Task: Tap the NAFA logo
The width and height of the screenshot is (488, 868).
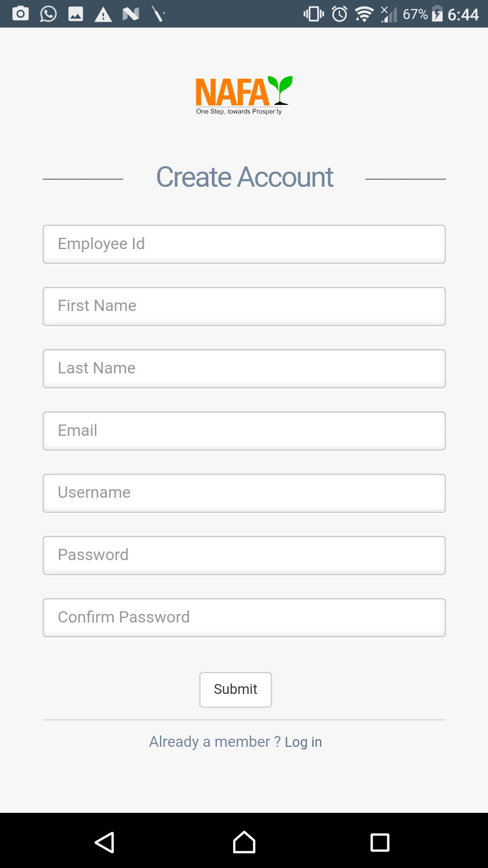Action: 244,95
